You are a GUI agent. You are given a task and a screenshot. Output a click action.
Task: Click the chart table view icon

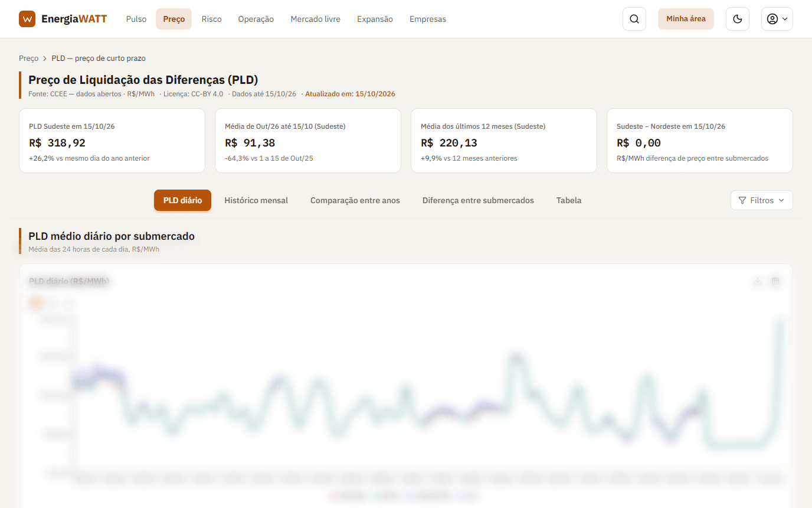click(775, 281)
